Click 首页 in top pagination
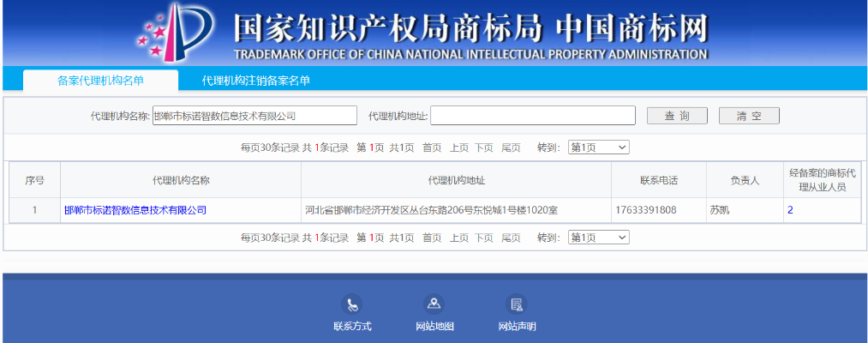Image resolution: width=868 pixels, height=343 pixels. 432,147
